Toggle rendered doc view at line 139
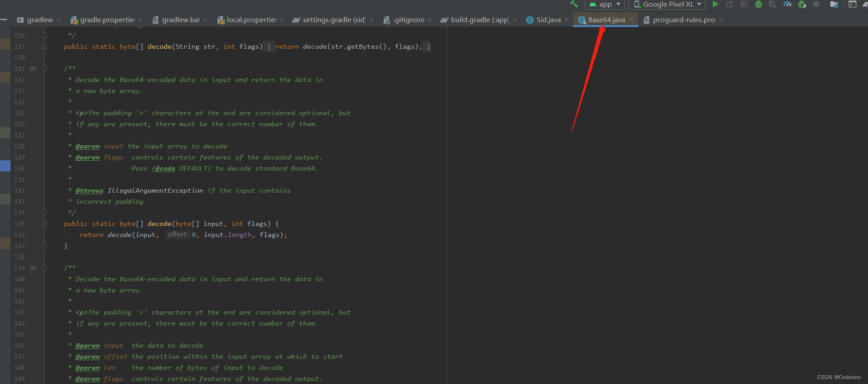This screenshot has width=868, height=384. coord(33,268)
